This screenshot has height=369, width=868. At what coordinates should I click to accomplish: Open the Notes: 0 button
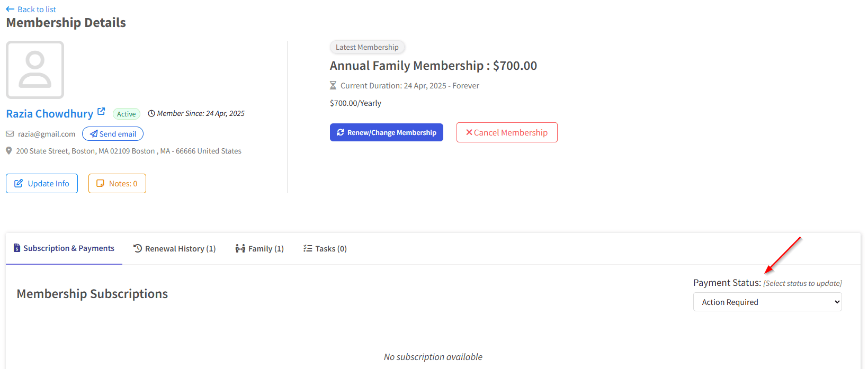click(117, 184)
